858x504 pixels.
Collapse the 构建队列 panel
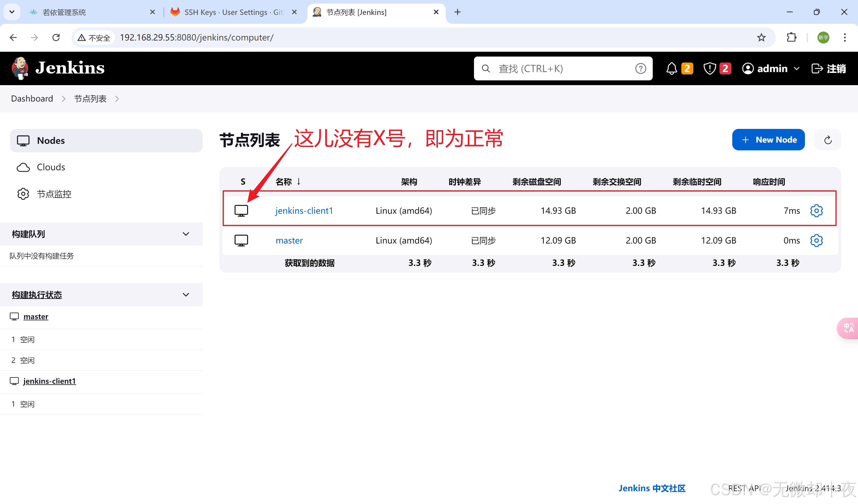186,234
